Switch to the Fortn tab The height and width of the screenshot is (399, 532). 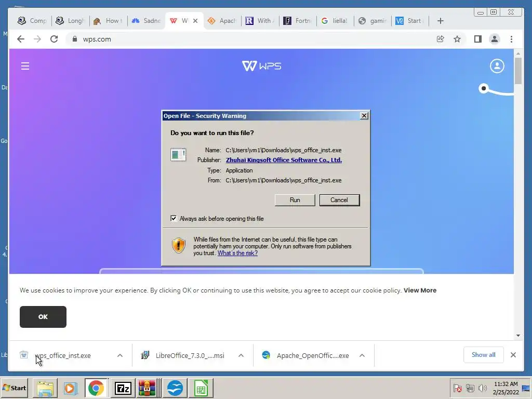[298, 21]
